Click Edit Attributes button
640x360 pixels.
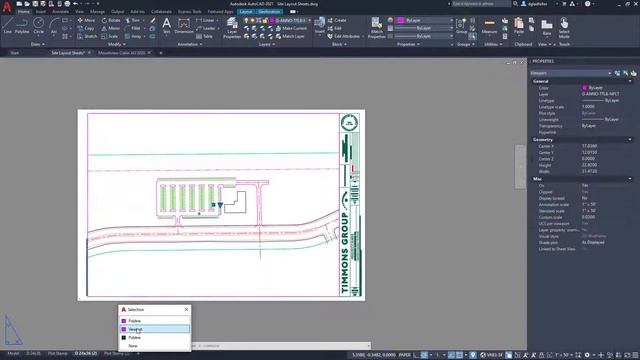coord(344,36)
